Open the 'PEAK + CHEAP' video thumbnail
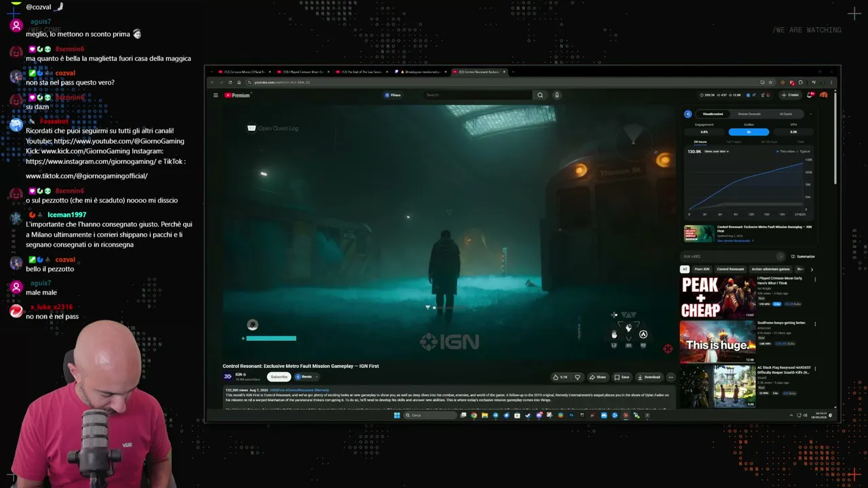Image resolution: width=868 pixels, height=488 pixels. (x=717, y=297)
